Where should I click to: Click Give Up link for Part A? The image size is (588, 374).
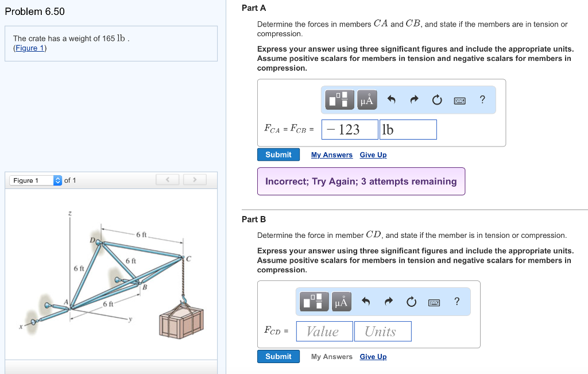pos(373,155)
